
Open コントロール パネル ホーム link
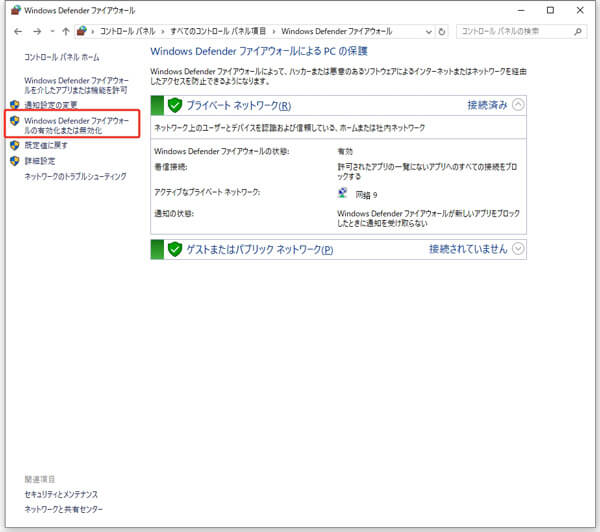click(x=62, y=57)
